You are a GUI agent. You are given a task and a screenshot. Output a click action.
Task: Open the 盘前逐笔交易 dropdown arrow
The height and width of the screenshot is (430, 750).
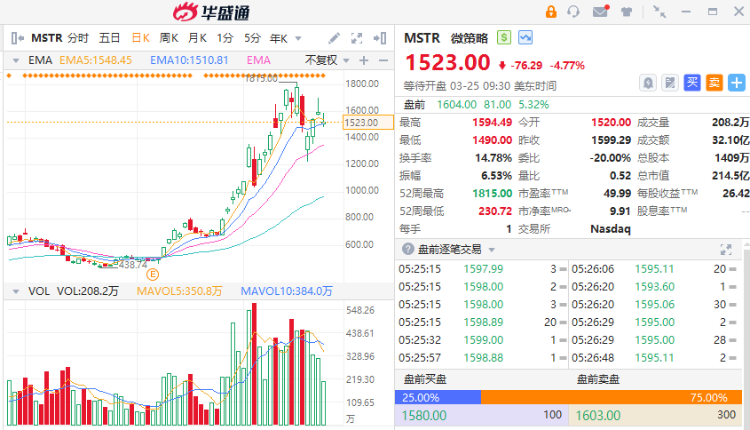click(x=491, y=250)
